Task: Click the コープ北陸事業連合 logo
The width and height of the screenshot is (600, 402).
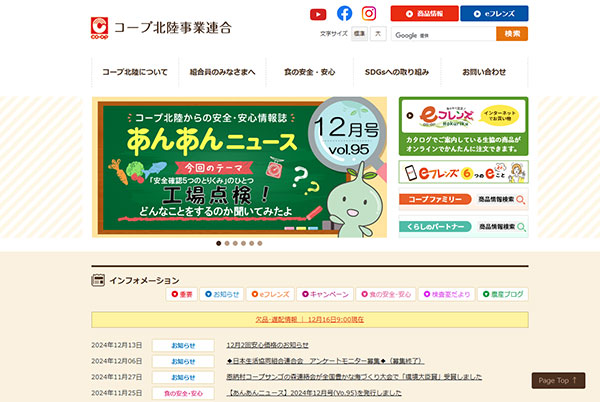Action: coord(161,28)
